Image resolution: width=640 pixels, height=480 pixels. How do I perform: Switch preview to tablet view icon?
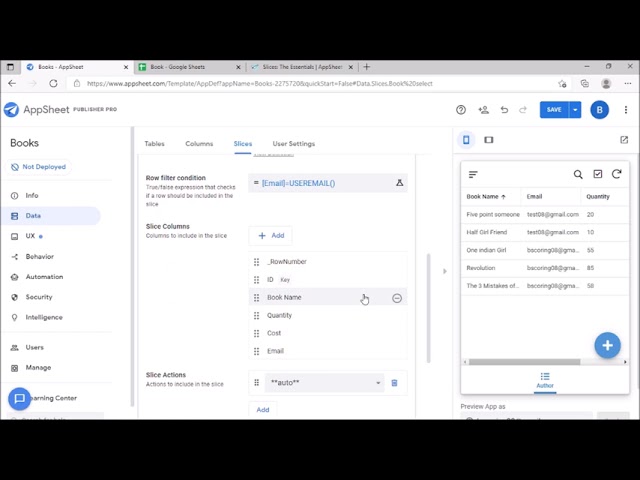tap(489, 140)
